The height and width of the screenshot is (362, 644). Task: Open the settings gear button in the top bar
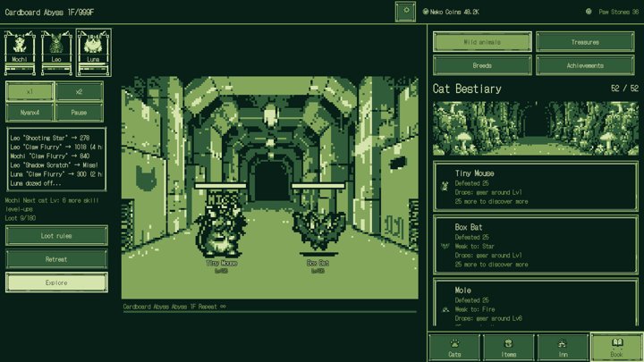tap(405, 11)
